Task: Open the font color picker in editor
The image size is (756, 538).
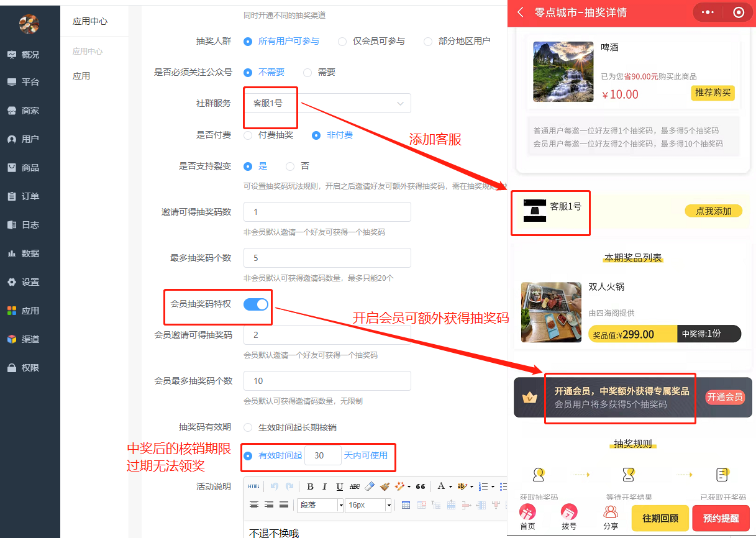Action: pos(444,486)
